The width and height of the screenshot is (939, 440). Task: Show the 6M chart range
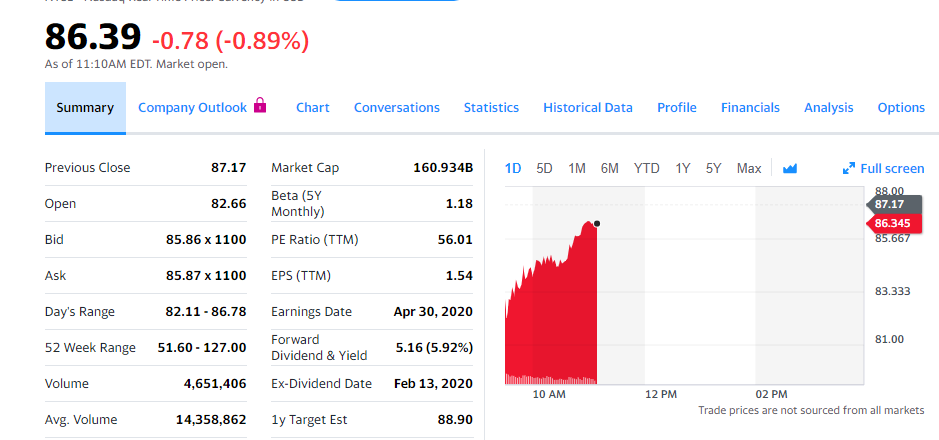point(610,169)
